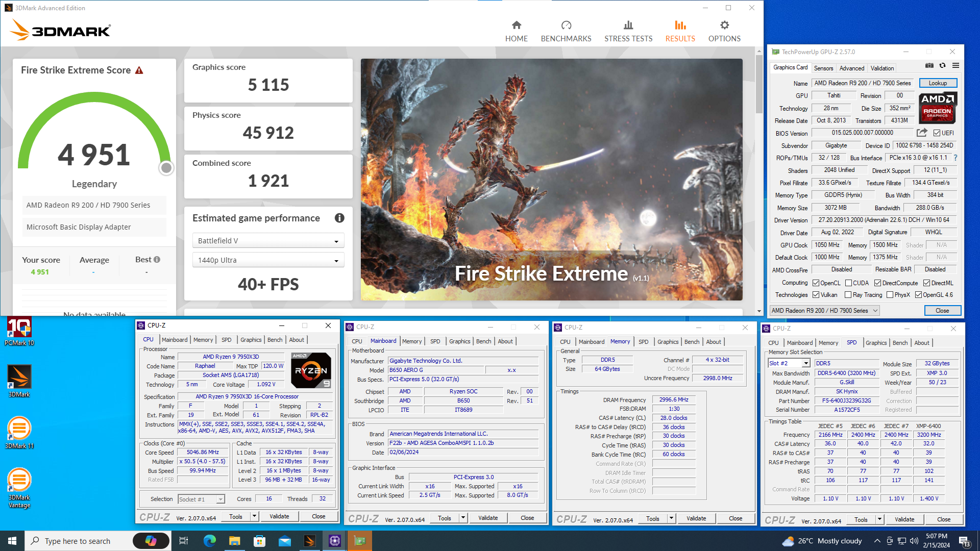The height and width of the screenshot is (551, 980).
Task: Click the 3DMark scrollbar down arrow
Action: click(759, 311)
